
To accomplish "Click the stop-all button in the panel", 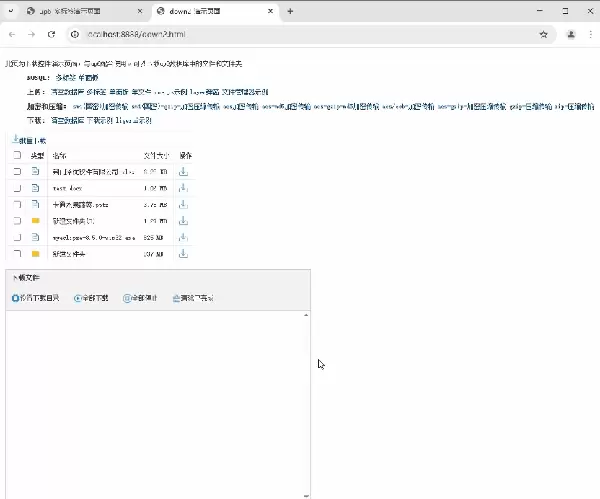I will pyautogui.click(x=140, y=298).
